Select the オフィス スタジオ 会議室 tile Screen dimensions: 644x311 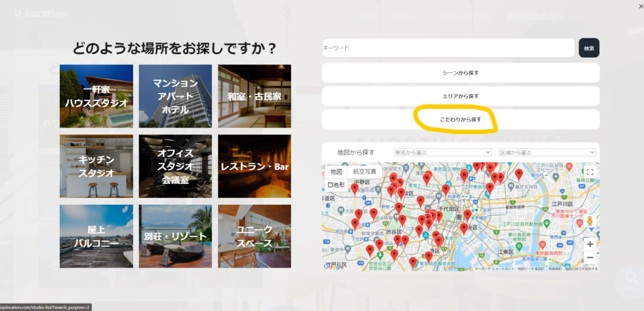pyautogui.click(x=175, y=166)
